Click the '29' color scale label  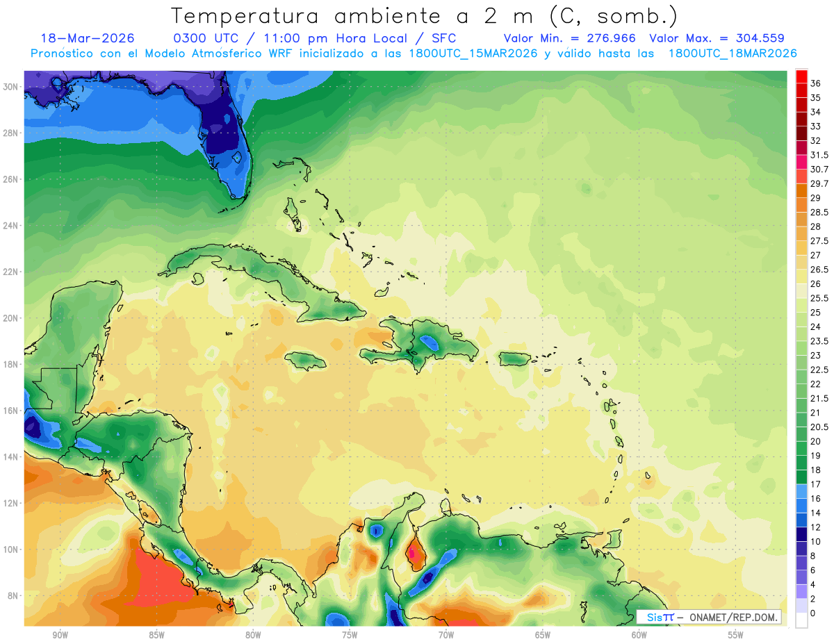815,198
